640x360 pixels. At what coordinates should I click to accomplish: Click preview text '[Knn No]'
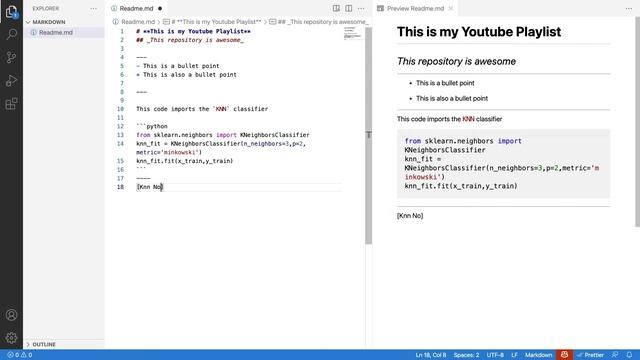coord(410,216)
